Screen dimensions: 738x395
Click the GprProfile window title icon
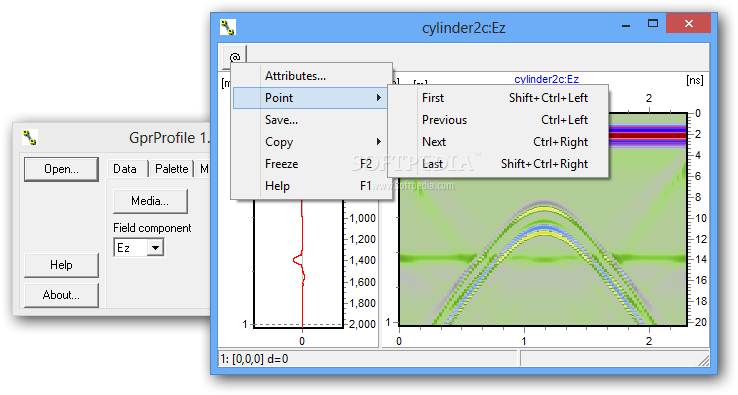29,137
